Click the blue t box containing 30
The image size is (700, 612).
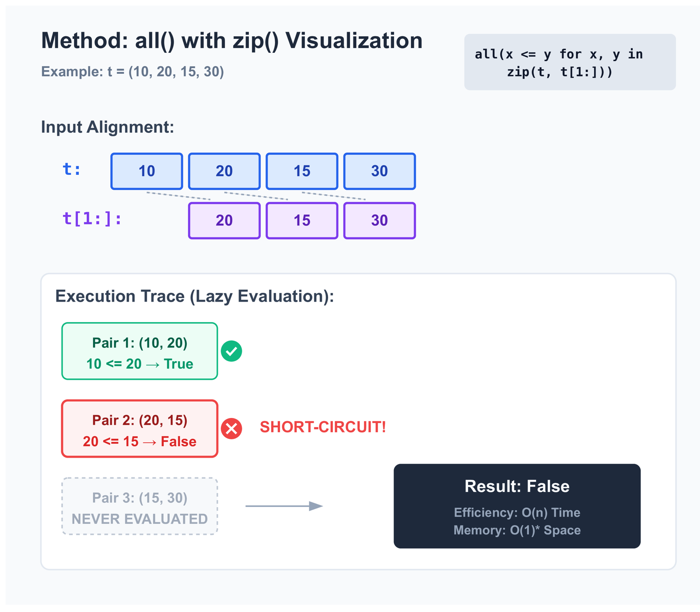(379, 171)
